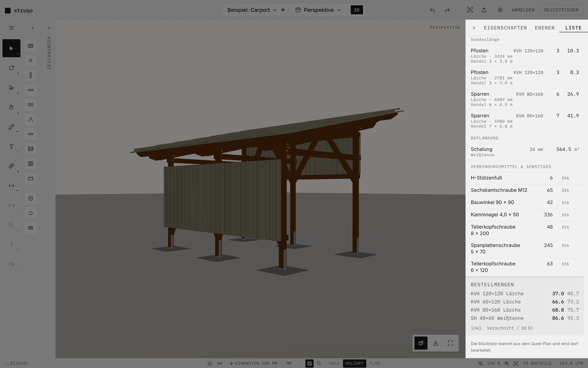Toggle Einrasten 100 MM snapping
Image resolution: width=588 pixels, height=368 pixels.
click(253, 363)
